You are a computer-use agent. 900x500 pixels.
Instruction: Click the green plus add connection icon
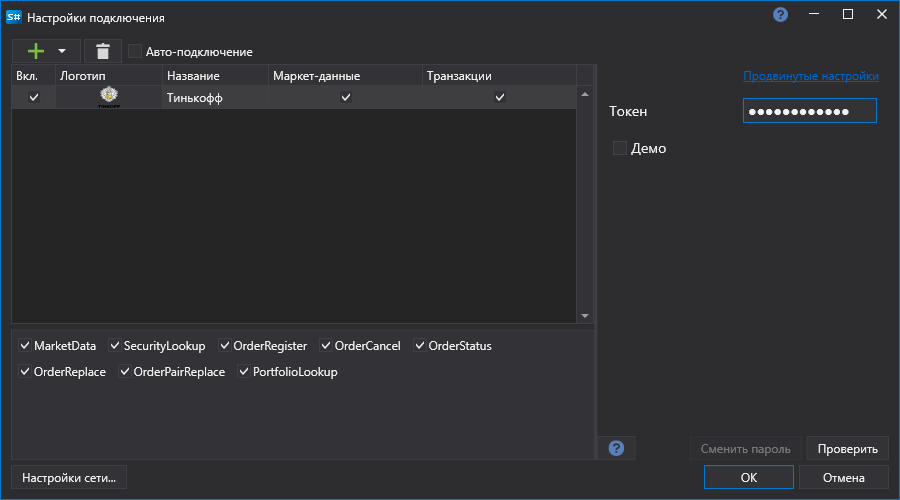click(x=36, y=51)
